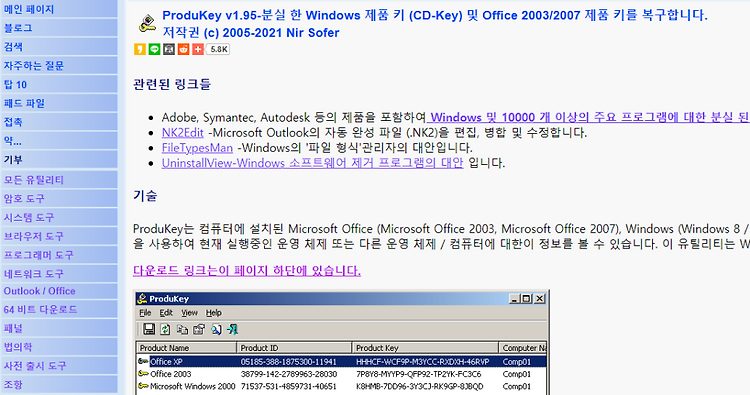Follow the Windows 및 10000 개 이상 programs link

point(588,117)
